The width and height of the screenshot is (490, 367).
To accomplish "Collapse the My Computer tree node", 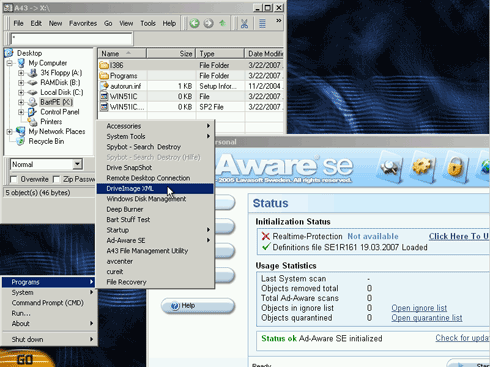I will click(x=10, y=63).
